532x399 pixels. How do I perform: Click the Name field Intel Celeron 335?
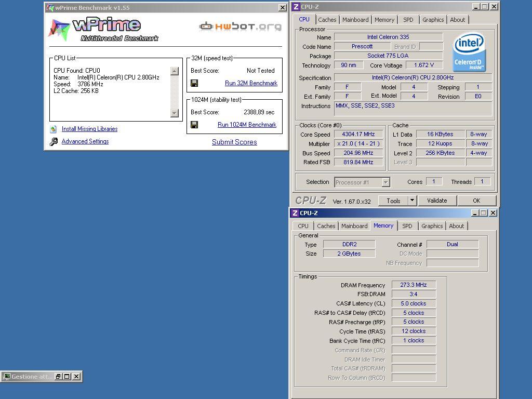click(388, 37)
